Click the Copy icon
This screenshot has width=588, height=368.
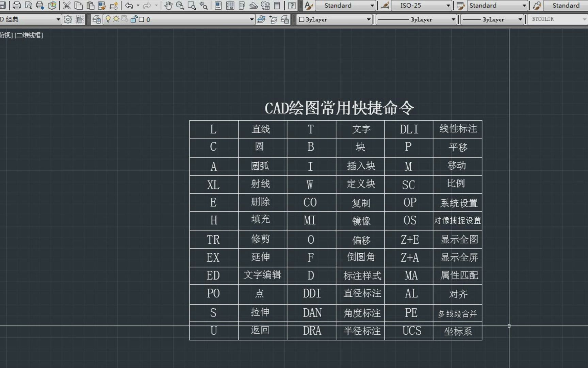(x=79, y=5)
